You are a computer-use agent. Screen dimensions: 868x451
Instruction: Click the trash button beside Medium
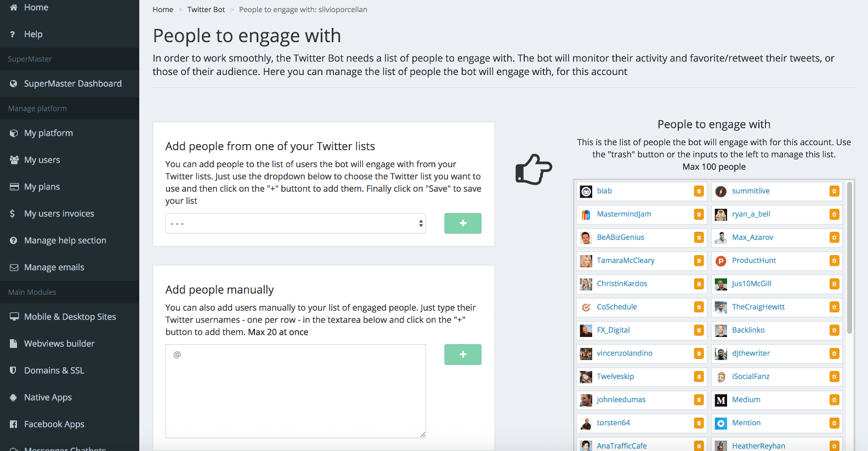coord(834,400)
